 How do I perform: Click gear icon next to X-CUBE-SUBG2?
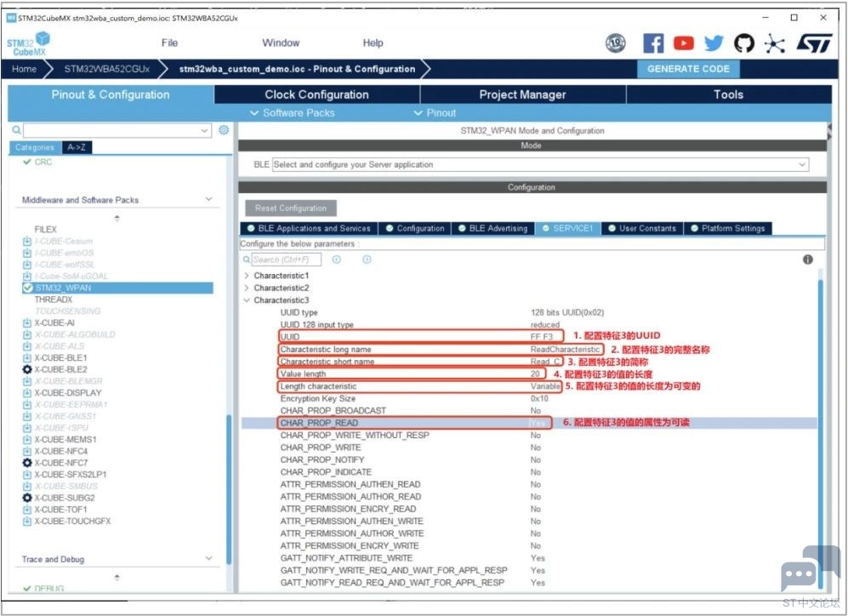click(x=27, y=498)
